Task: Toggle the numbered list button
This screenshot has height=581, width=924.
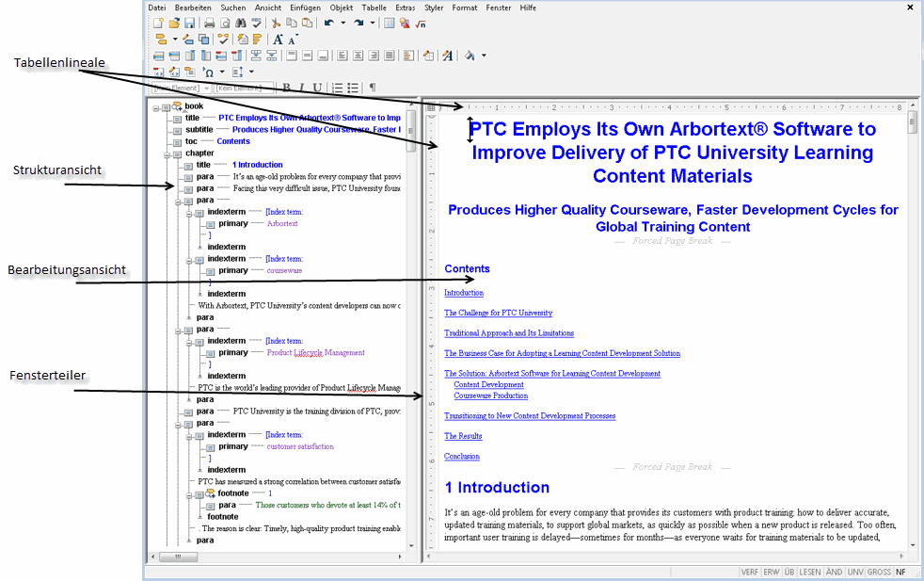Action: coord(337,88)
